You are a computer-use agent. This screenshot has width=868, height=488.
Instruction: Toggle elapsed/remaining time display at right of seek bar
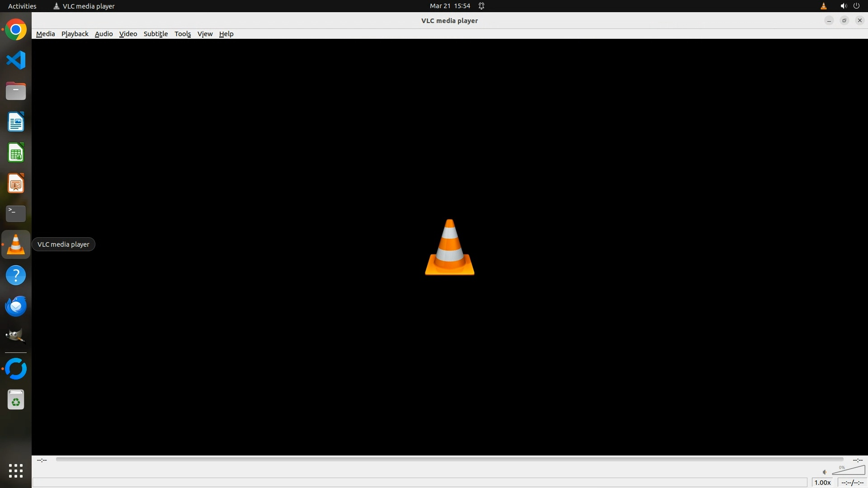point(857,460)
